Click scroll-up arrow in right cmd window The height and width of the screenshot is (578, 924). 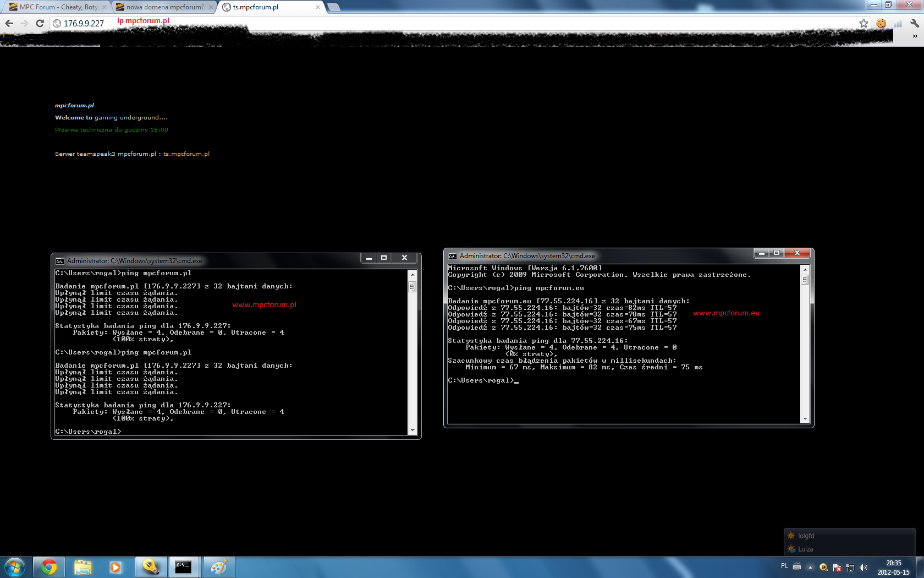pyautogui.click(x=805, y=269)
